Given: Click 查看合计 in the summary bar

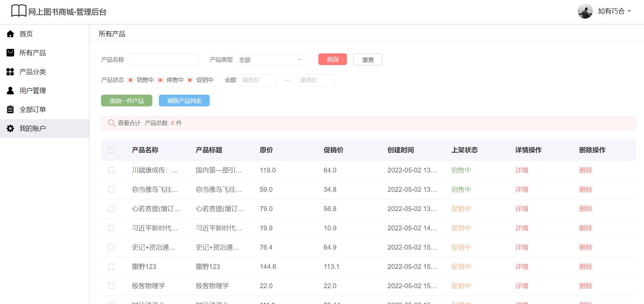Looking at the screenshot, I should [x=129, y=123].
